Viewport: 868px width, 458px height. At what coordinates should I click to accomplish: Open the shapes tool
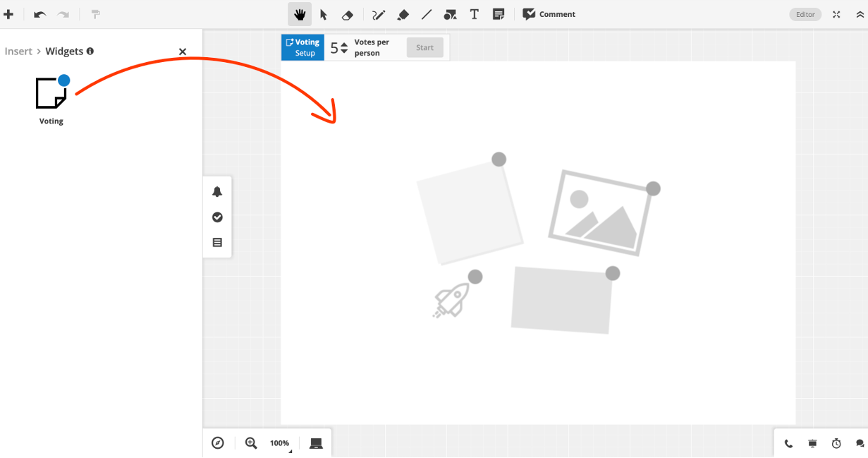[x=450, y=14]
